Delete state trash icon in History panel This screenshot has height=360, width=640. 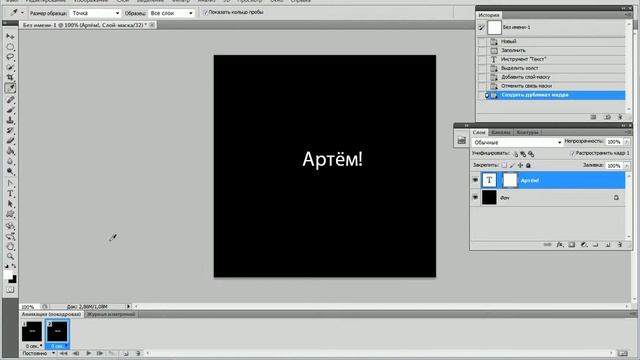click(620, 117)
